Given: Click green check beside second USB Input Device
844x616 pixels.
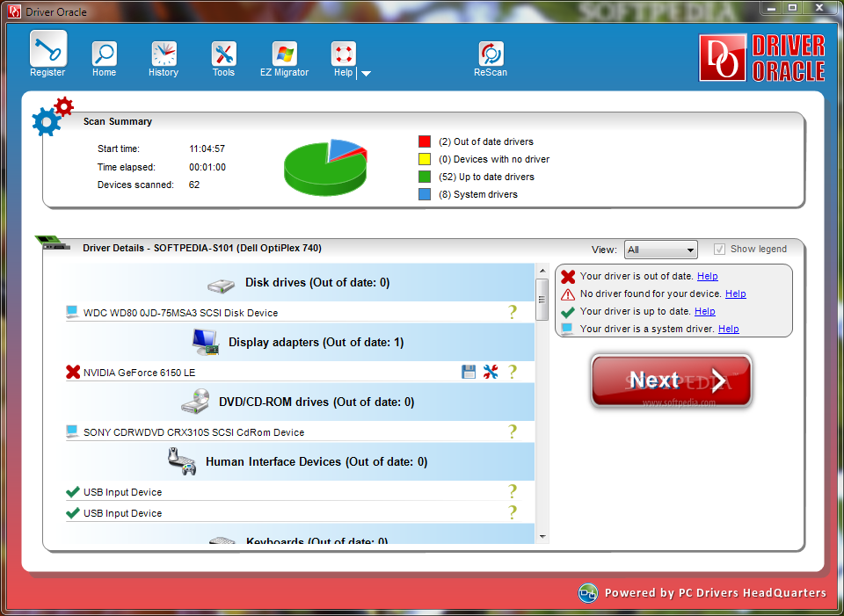Looking at the screenshot, I should (x=73, y=512).
